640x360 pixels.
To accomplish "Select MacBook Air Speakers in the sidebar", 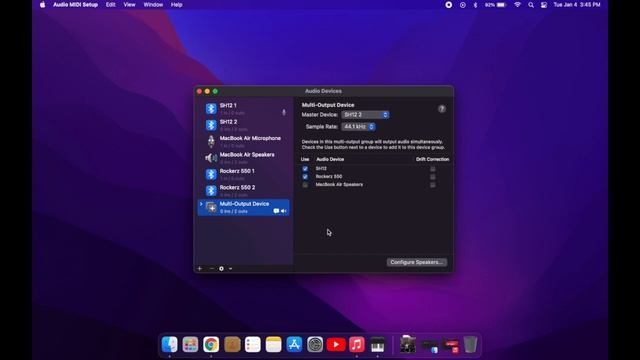I will point(243,158).
